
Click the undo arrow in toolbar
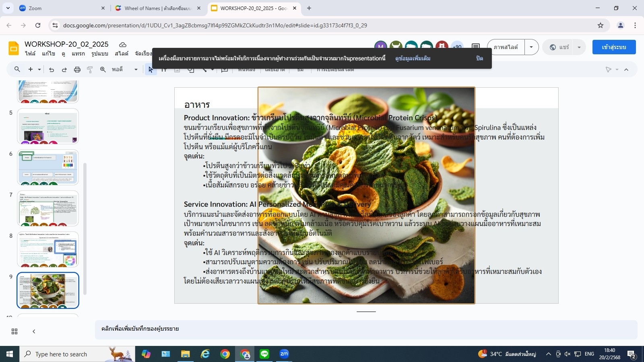click(52, 70)
